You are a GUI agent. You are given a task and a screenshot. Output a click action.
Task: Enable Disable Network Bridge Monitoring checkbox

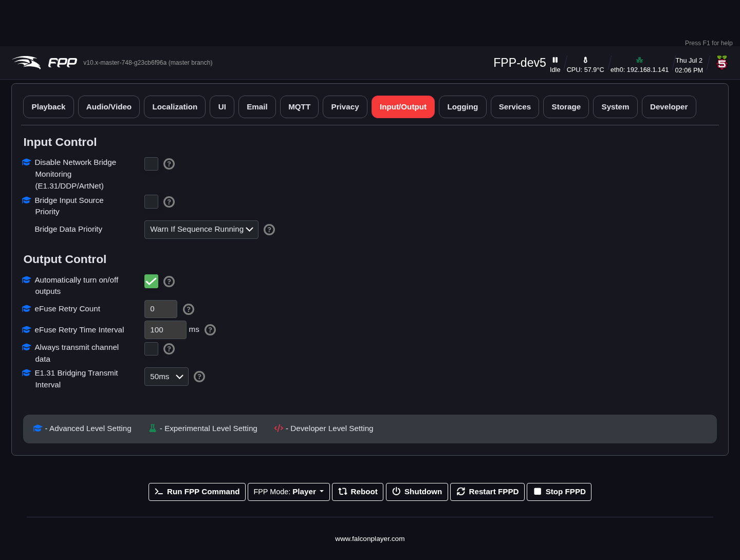tap(151, 164)
